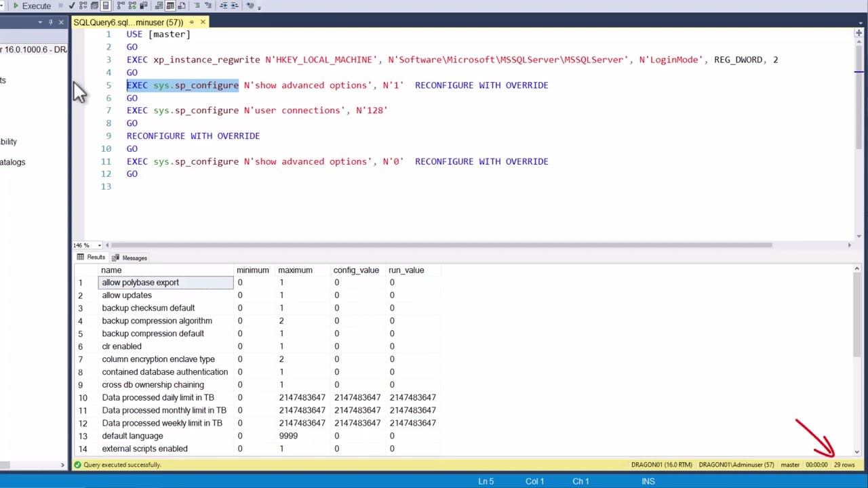Select the Results to Text icon
The width and height of the screenshot is (868, 488).
[159, 5]
